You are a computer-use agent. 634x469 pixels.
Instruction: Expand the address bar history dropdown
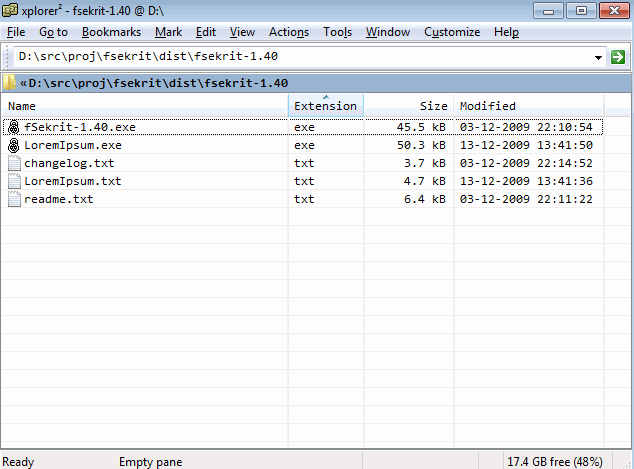pos(598,57)
